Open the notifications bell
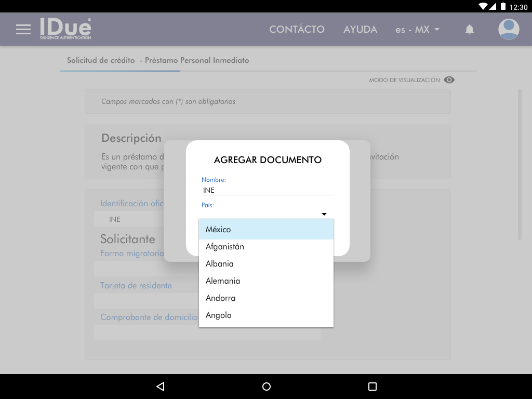Image resolution: width=532 pixels, height=399 pixels. click(x=469, y=30)
